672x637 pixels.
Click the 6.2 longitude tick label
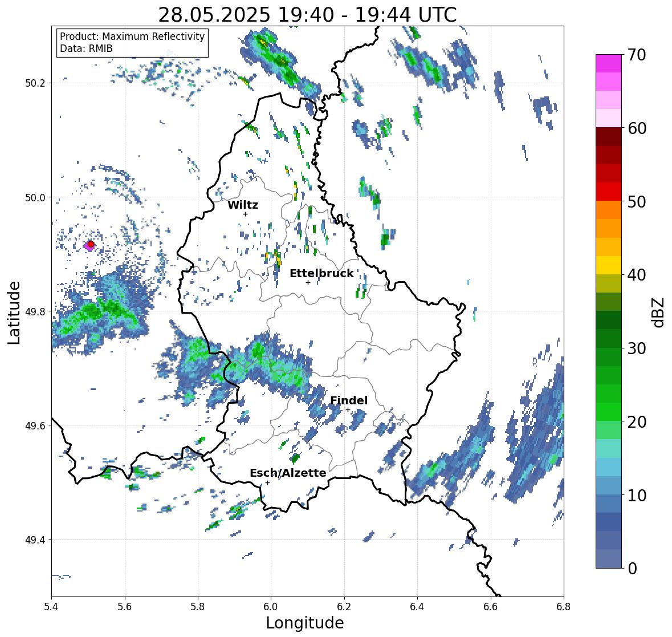pyautogui.click(x=344, y=606)
